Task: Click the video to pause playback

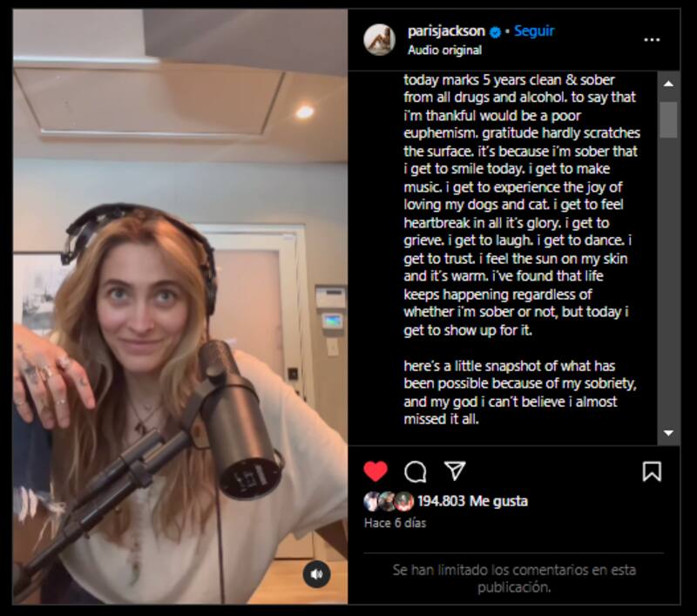Action: pyautogui.click(x=180, y=307)
